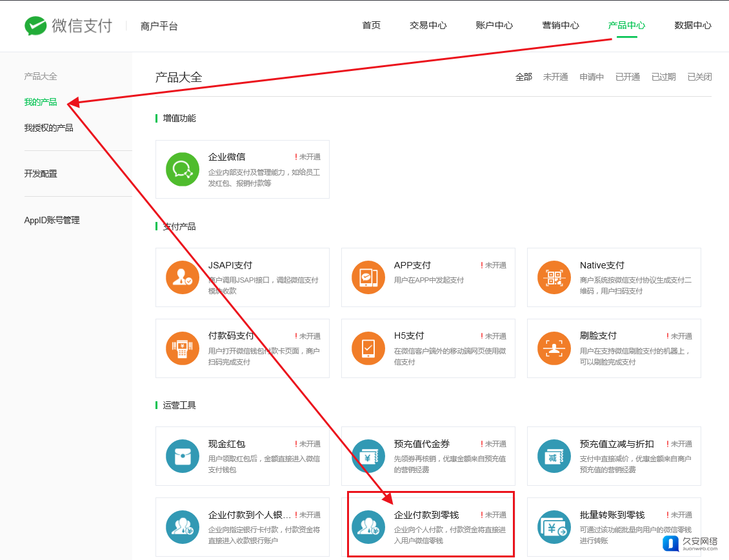The width and height of the screenshot is (729, 560).
Task: Click 未开通 status on H5支付 card
Action: pyautogui.click(x=494, y=336)
